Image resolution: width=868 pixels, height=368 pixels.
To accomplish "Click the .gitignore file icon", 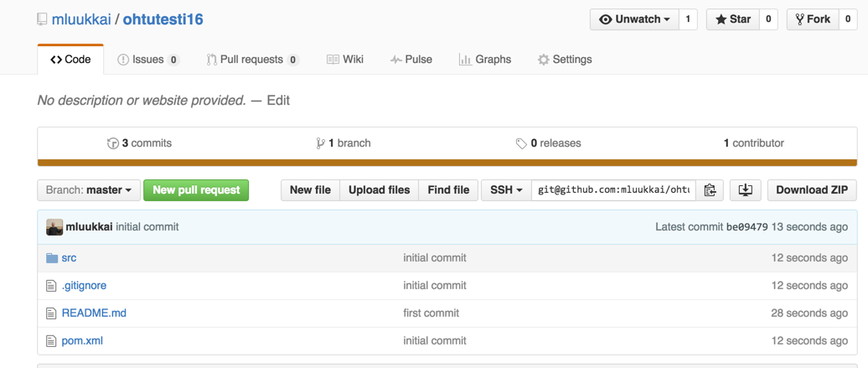I will (x=51, y=285).
